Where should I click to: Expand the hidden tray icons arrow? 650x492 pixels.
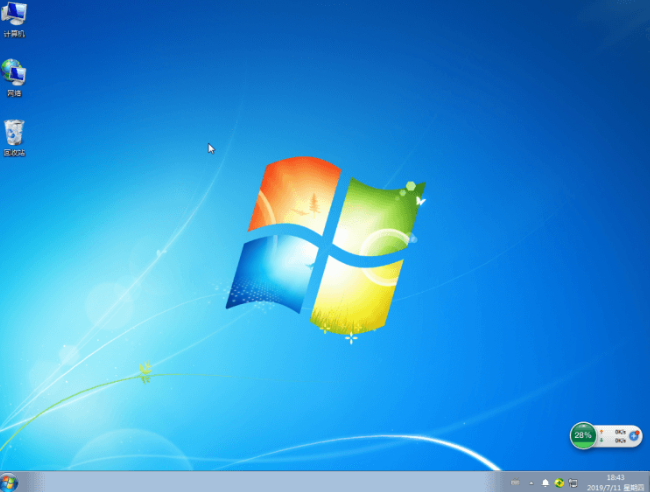click(531, 482)
